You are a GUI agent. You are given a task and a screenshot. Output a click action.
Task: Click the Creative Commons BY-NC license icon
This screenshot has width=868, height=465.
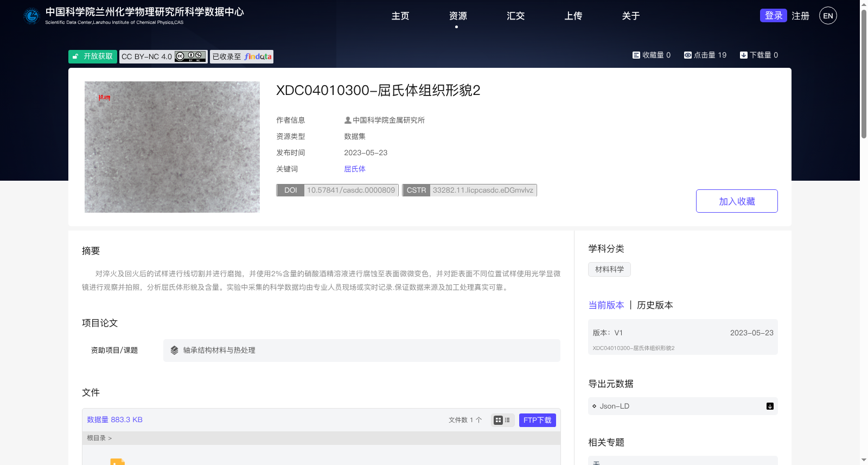click(x=190, y=56)
